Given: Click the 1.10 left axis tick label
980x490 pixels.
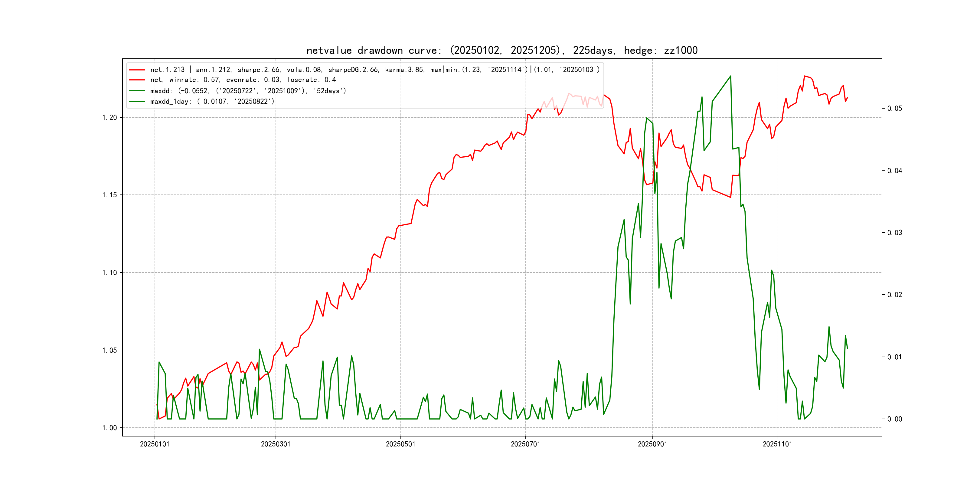Looking at the screenshot, I should pyautogui.click(x=109, y=273).
